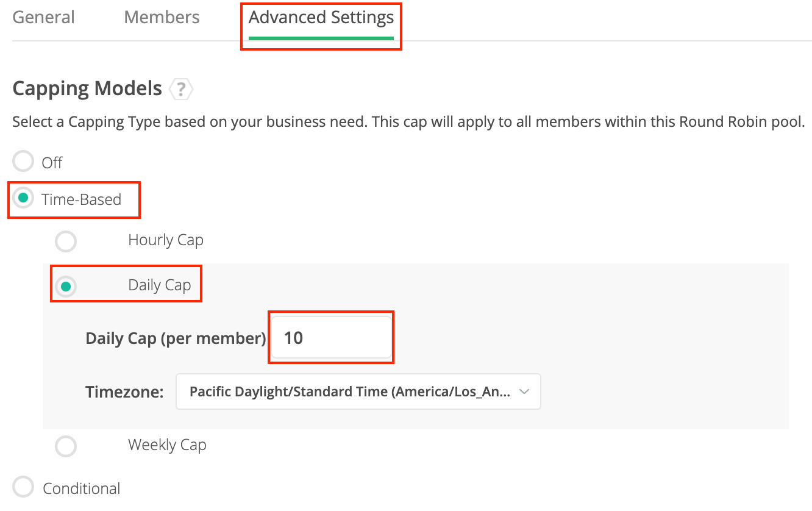Click the "Daily Cap (per member)" field label
This screenshot has width=812, height=511.
pos(176,338)
